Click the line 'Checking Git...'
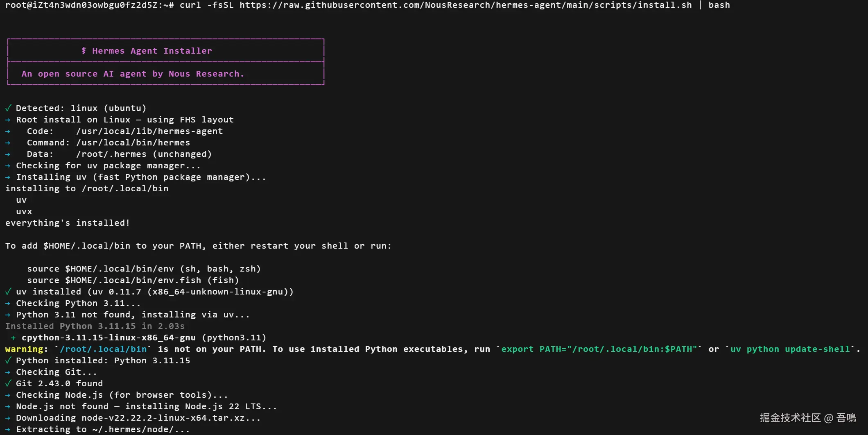 [57, 372]
